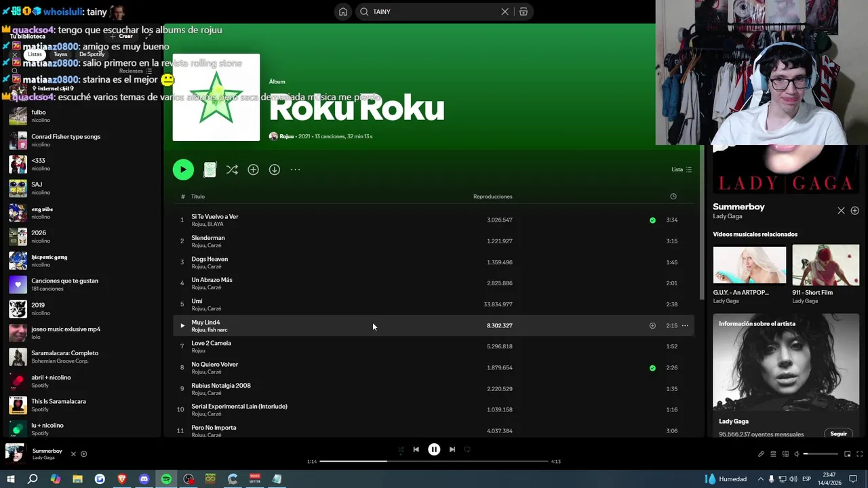Open Brave browser from the taskbar

click(122, 479)
